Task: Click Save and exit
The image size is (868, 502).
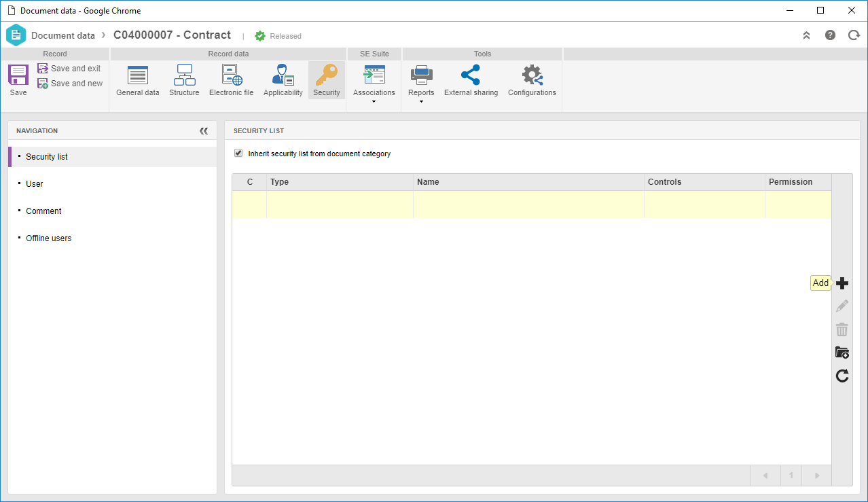Action: [x=69, y=69]
